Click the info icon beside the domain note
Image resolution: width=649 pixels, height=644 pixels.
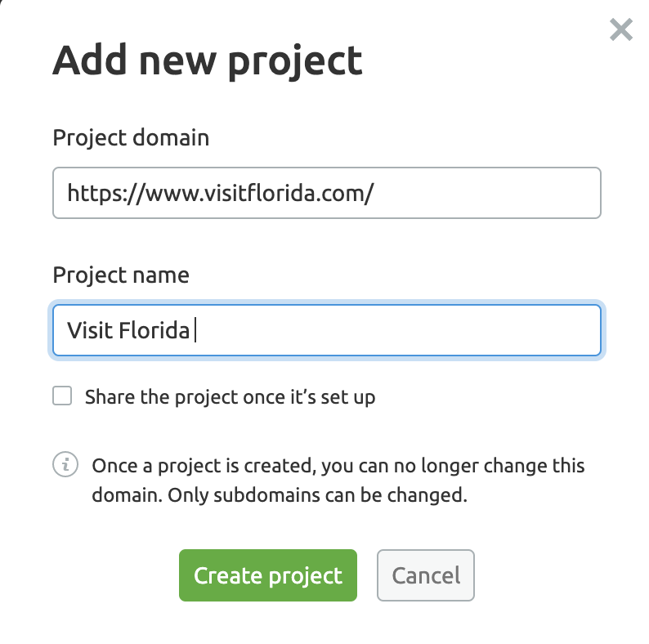point(65,464)
